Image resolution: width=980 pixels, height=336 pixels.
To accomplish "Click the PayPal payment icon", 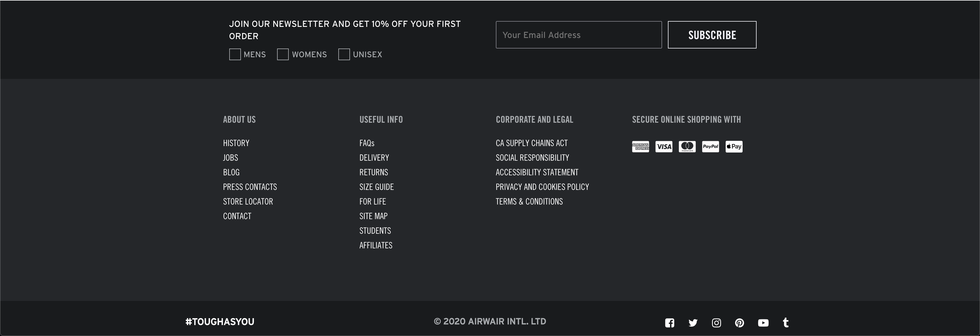I will tap(710, 147).
